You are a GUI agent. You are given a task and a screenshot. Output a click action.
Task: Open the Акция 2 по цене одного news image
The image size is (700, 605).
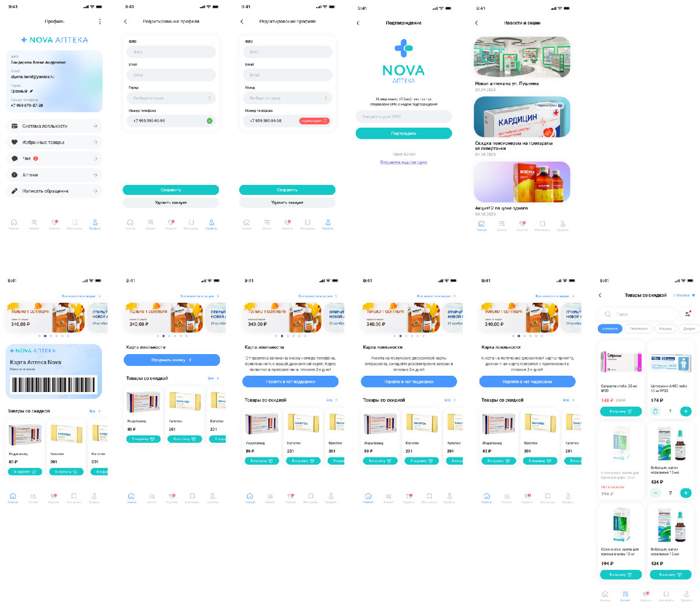click(x=522, y=182)
